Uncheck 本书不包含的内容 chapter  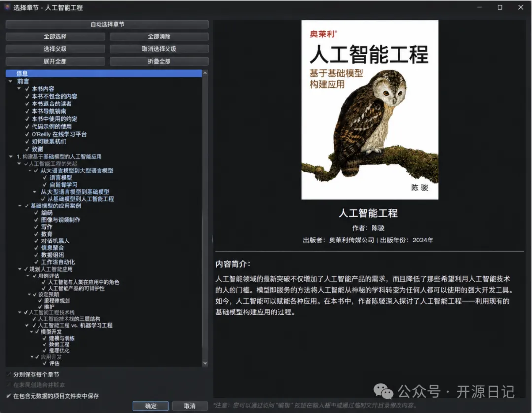click(27, 97)
